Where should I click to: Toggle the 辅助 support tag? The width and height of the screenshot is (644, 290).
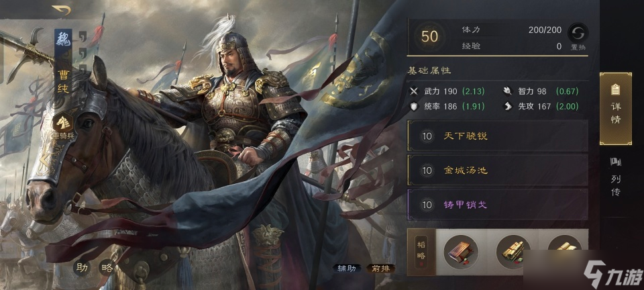(347, 269)
